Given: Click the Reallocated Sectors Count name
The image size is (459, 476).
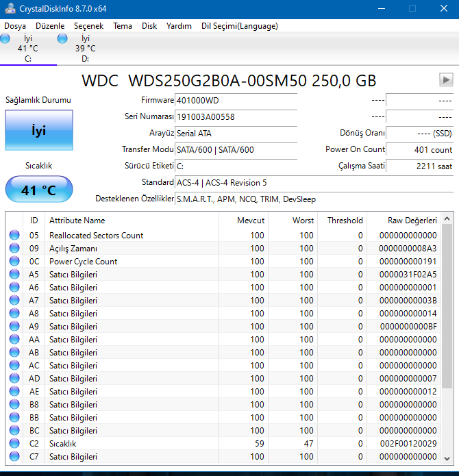Looking at the screenshot, I should 96,236.
